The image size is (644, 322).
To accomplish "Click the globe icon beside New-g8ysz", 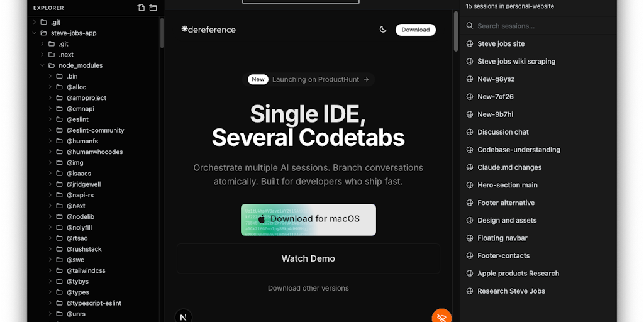I will click(470, 79).
